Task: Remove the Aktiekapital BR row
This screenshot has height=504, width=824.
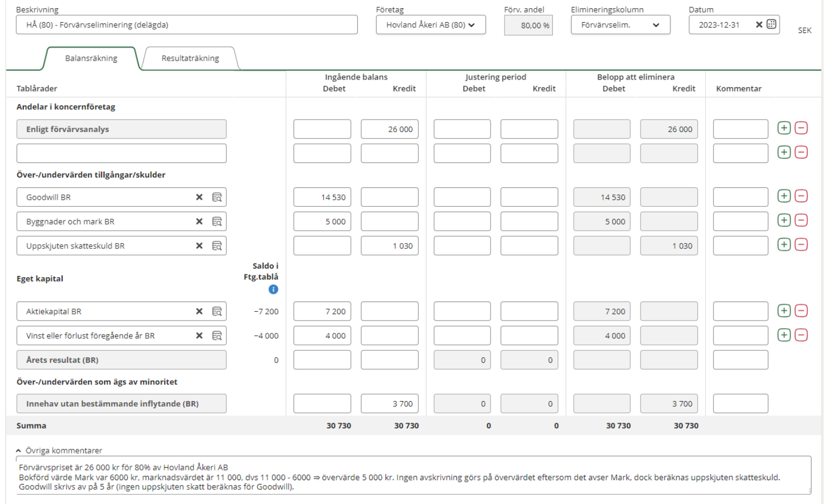Action: pos(801,311)
